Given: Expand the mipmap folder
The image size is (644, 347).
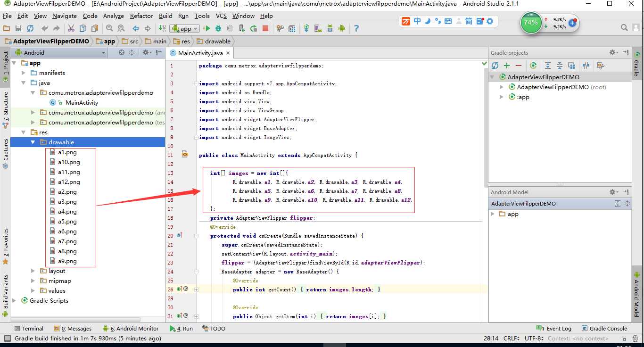Looking at the screenshot, I should (33, 281).
